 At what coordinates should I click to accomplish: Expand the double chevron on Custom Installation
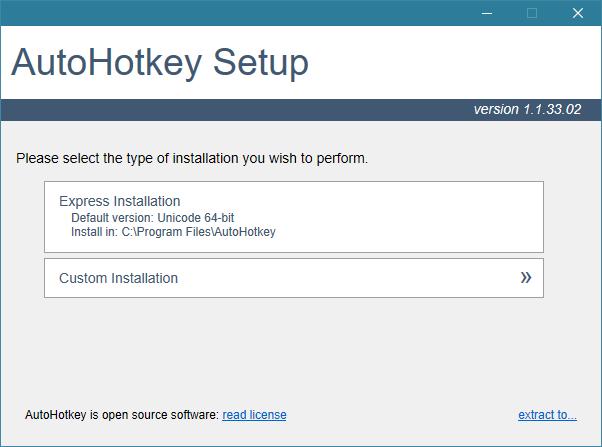[x=526, y=278]
